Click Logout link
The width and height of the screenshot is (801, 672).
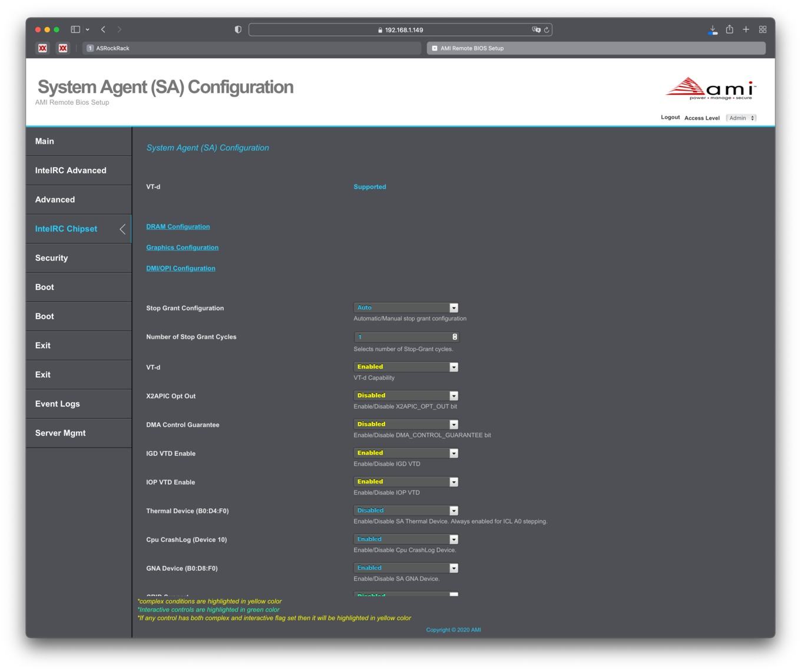tap(670, 117)
